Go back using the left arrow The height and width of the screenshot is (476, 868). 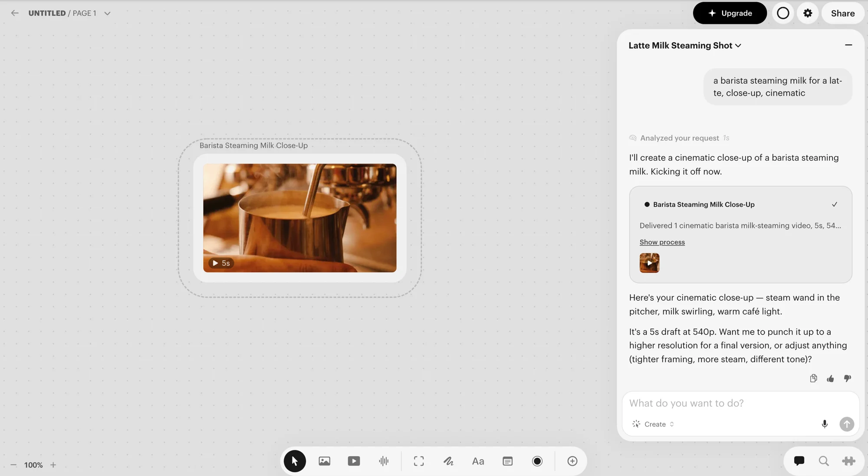(x=15, y=13)
